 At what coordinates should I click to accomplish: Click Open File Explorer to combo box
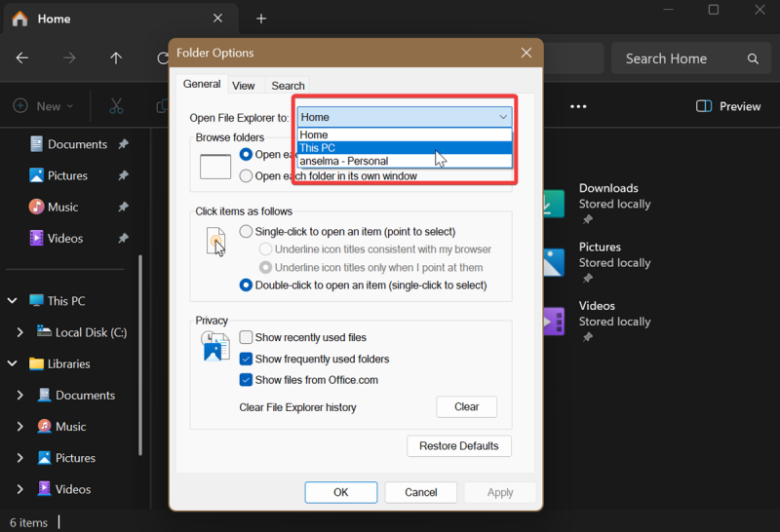click(x=405, y=117)
